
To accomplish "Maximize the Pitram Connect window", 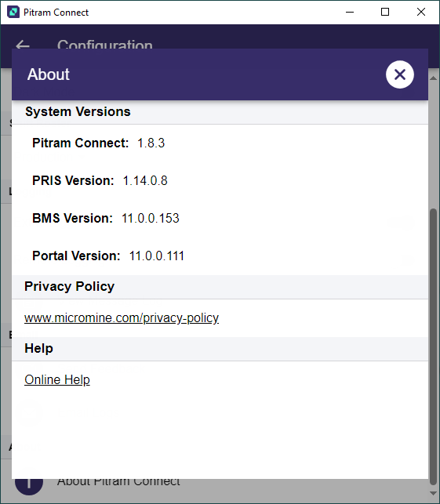I will tap(385, 13).
